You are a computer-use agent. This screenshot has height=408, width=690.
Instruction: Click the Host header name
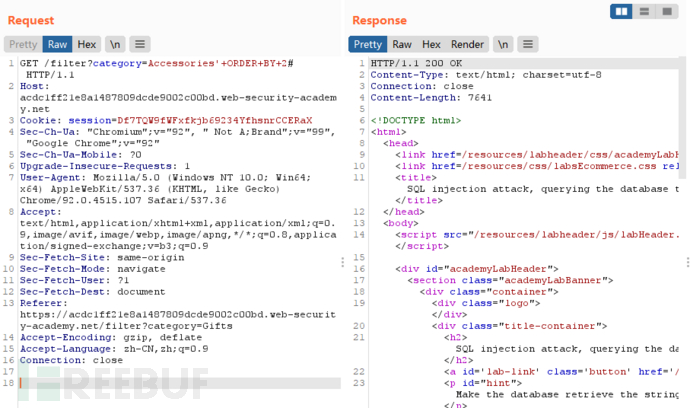(34, 86)
